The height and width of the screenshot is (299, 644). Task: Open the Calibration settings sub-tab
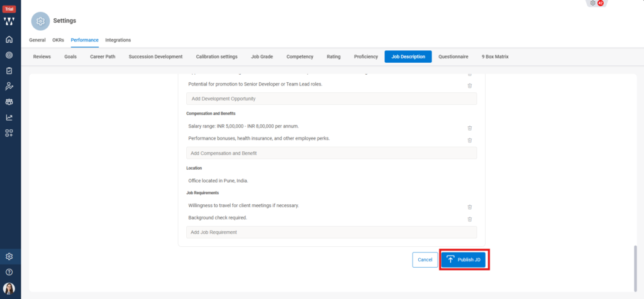[217, 57]
